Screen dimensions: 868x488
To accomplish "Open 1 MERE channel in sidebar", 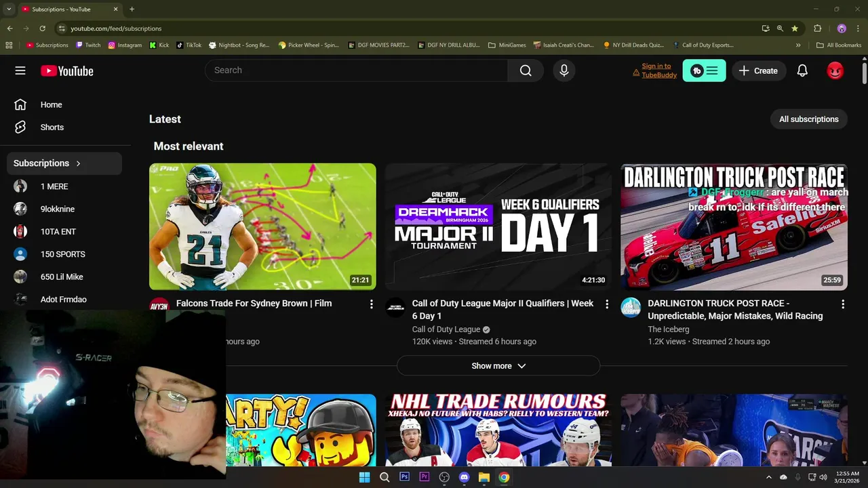I will click(64, 186).
